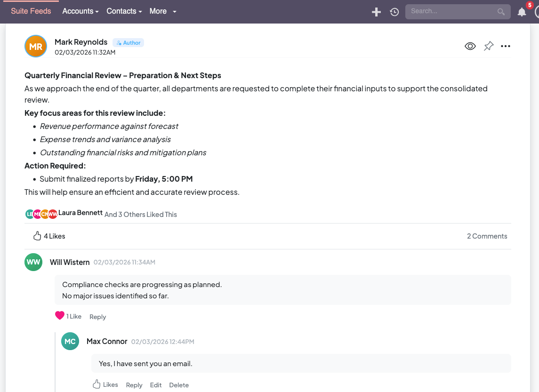Click Will Wistern's green avatar
The width and height of the screenshot is (539, 392).
click(33, 262)
